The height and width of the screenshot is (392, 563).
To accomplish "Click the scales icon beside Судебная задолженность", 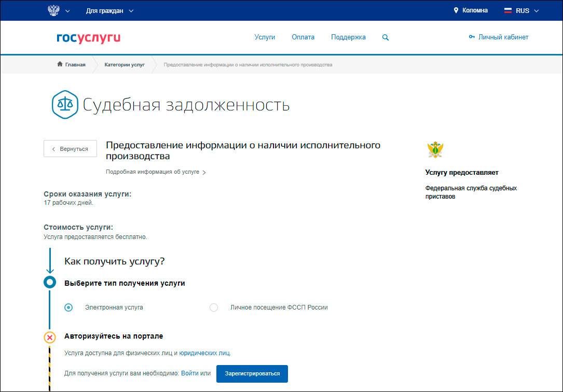I will coord(65,104).
